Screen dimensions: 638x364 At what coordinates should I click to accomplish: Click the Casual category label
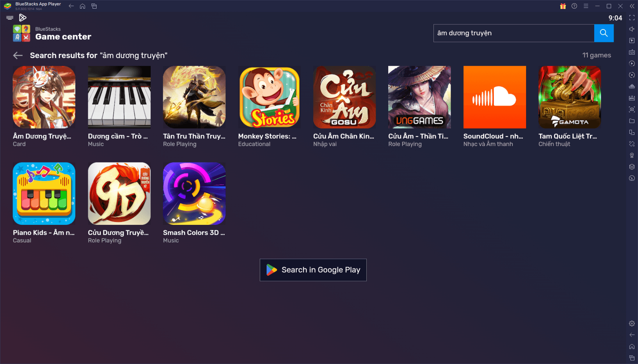[22, 241]
